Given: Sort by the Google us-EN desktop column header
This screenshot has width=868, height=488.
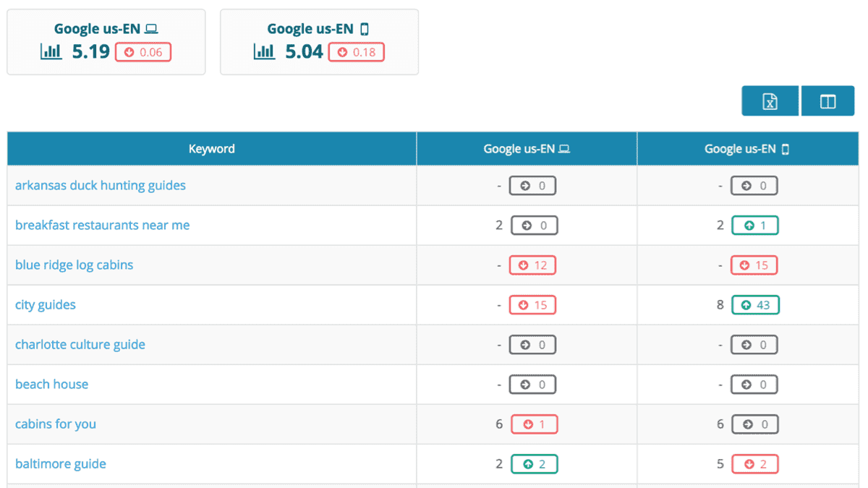Looking at the screenshot, I should [527, 149].
